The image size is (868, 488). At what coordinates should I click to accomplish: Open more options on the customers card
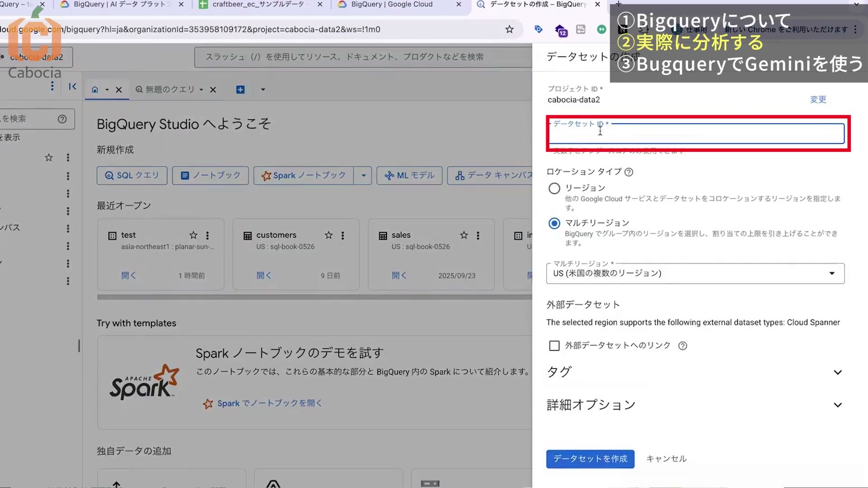tap(343, 235)
